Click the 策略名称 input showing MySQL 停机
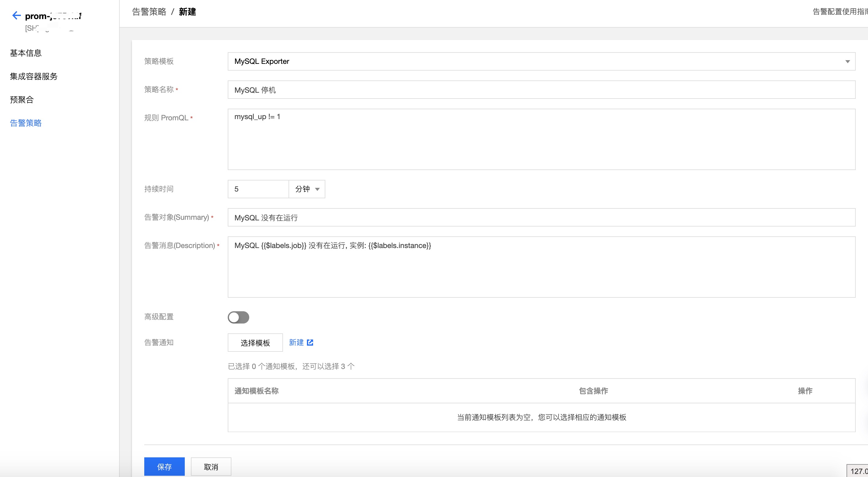The image size is (868, 477). pyautogui.click(x=472, y=90)
